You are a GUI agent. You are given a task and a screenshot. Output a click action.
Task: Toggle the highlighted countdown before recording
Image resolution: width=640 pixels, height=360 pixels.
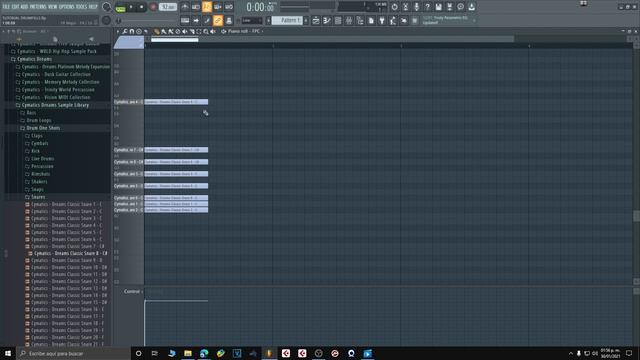[x=207, y=7]
